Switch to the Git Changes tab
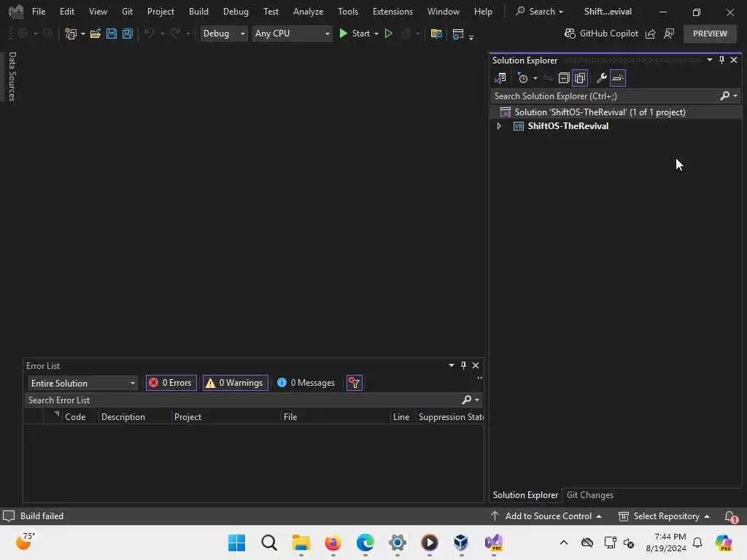 pyautogui.click(x=589, y=495)
